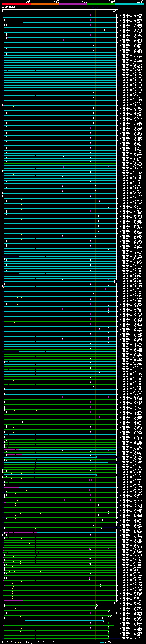Open hit UniRef100_P25387
146x644 pixels.
(131, 17)
